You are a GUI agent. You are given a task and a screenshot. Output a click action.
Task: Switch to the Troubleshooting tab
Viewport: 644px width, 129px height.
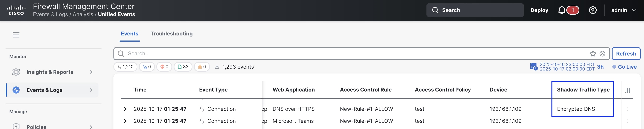click(171, 34)
